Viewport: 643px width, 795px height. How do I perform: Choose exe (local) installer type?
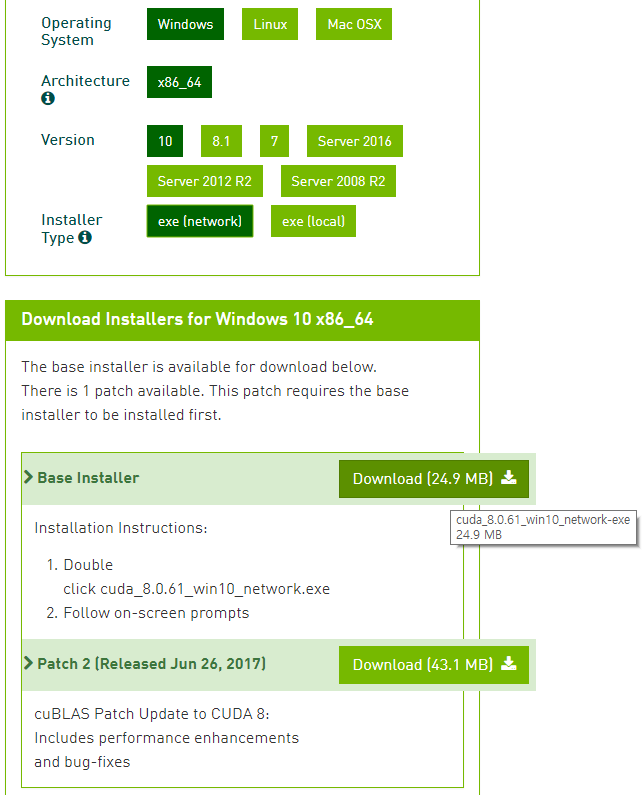tap(313, 221)
